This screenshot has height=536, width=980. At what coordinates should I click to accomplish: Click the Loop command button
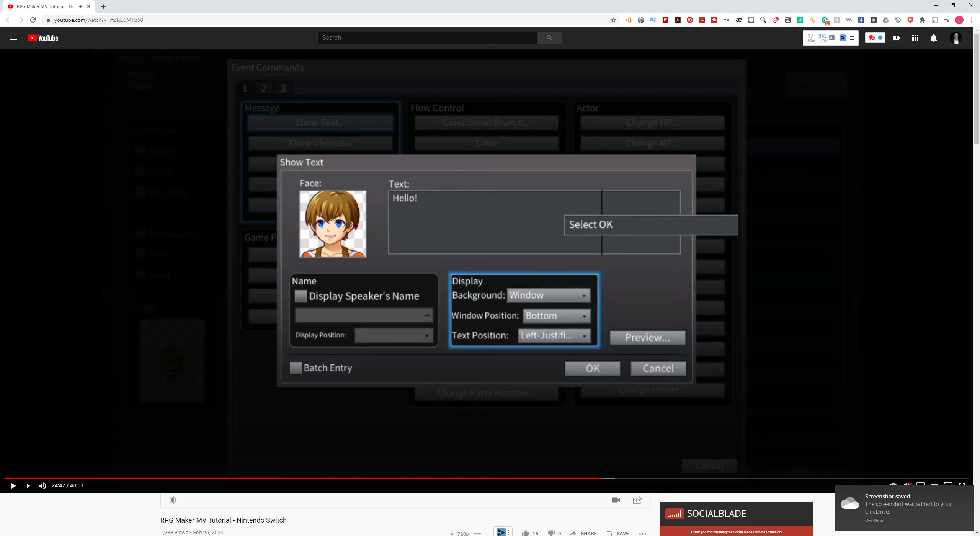pos(487,143)
